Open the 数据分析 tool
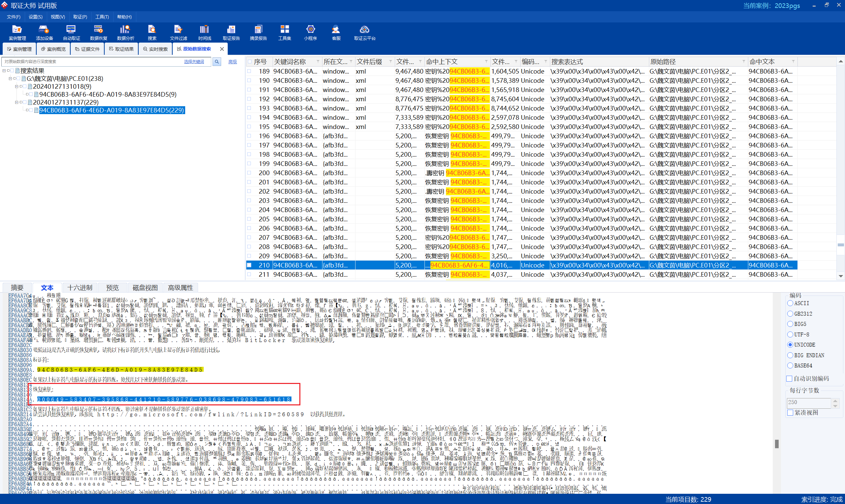Viewport: 845px width, 504px height. click(125, 33)
